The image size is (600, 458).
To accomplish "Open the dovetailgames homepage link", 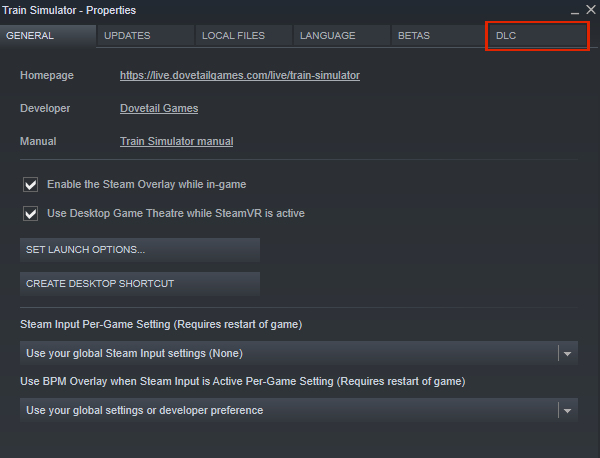I will (240, 75).
